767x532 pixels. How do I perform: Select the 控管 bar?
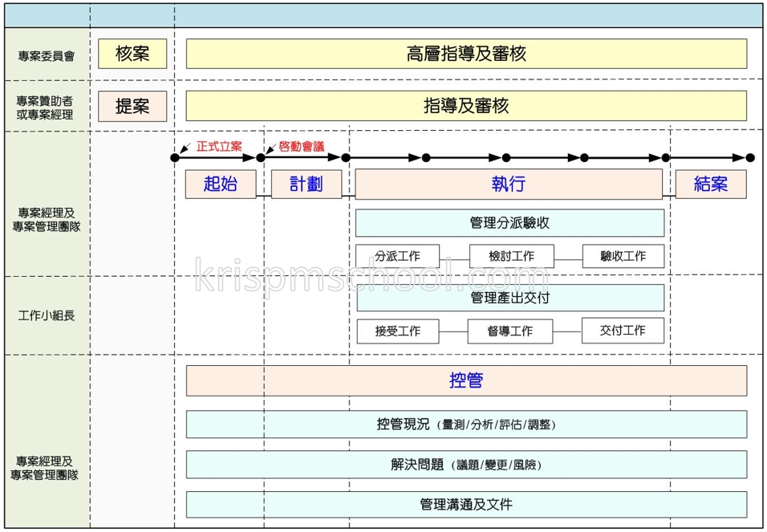coord(466,380)
